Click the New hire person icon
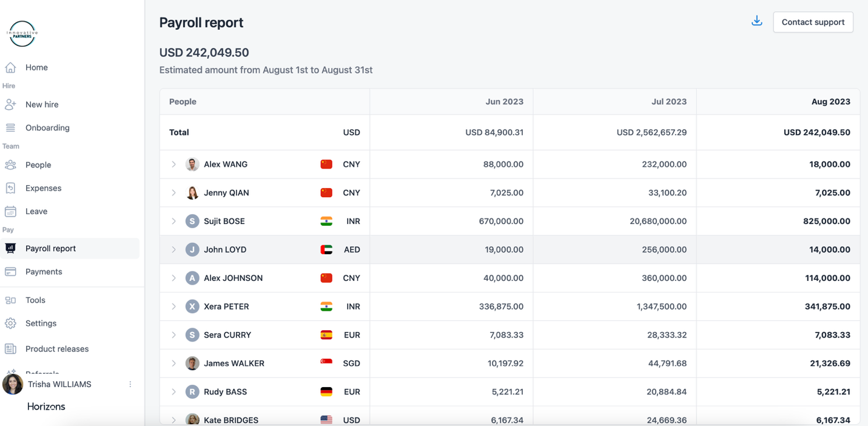The image size is (868, 426). [10, 104]
